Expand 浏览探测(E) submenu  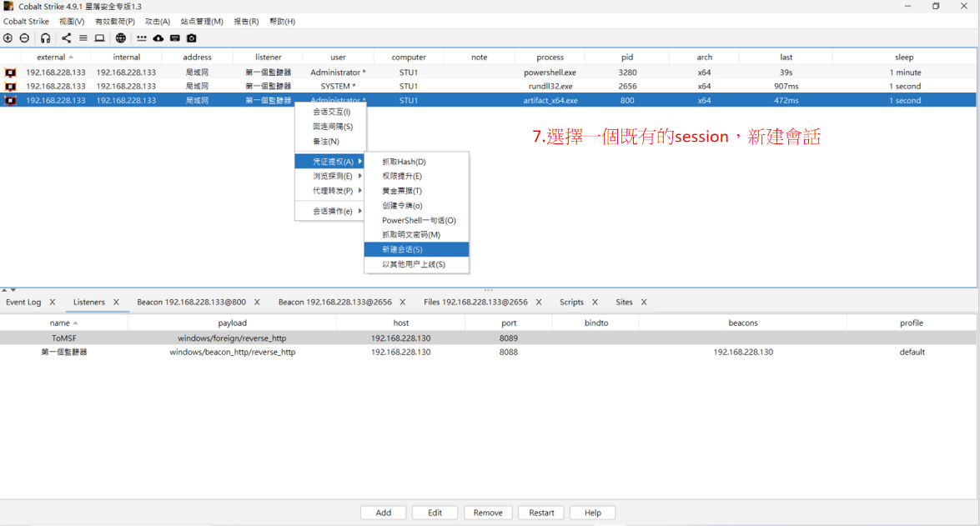tap(330, 176)
